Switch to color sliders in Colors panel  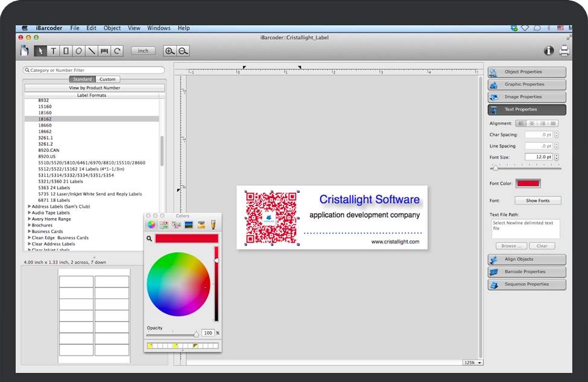[163, 225]
